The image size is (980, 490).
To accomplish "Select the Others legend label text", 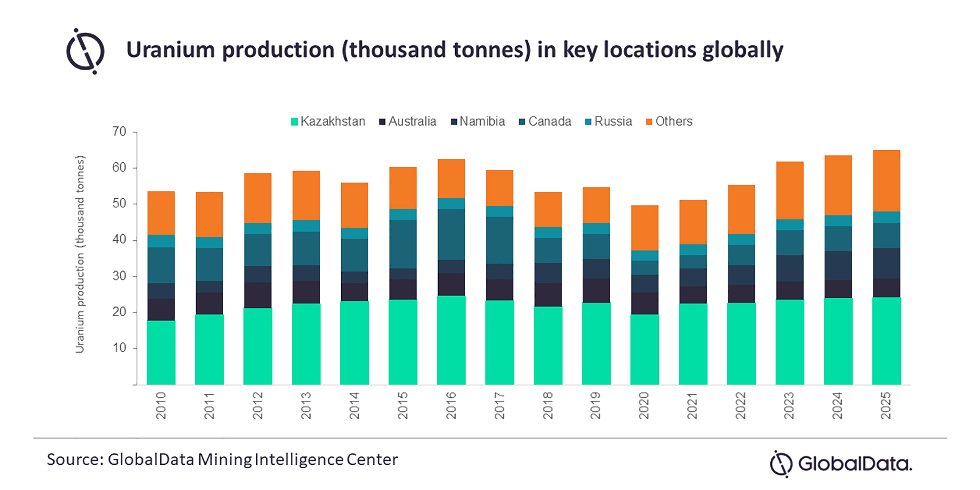I will pos(674,122).
